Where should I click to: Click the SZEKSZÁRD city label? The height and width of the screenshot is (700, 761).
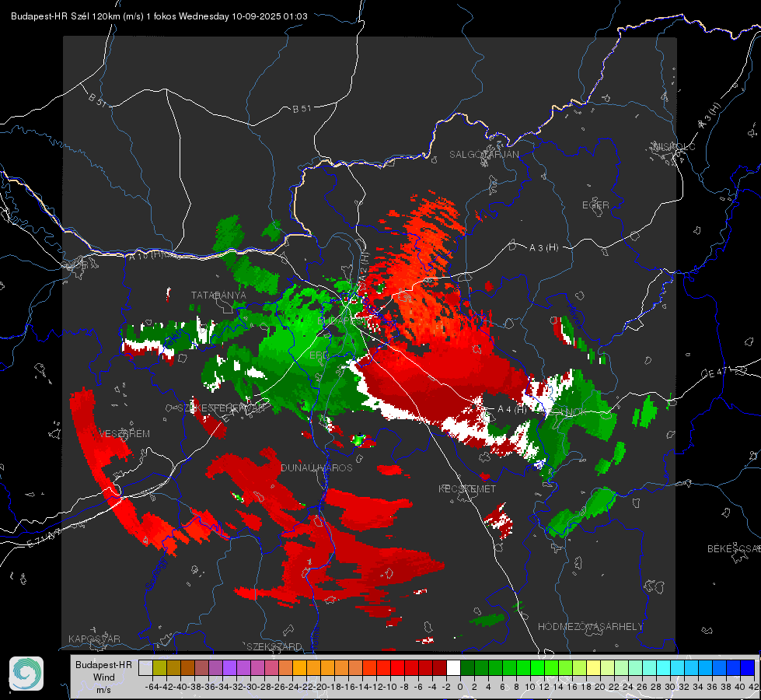click(274, 646)
